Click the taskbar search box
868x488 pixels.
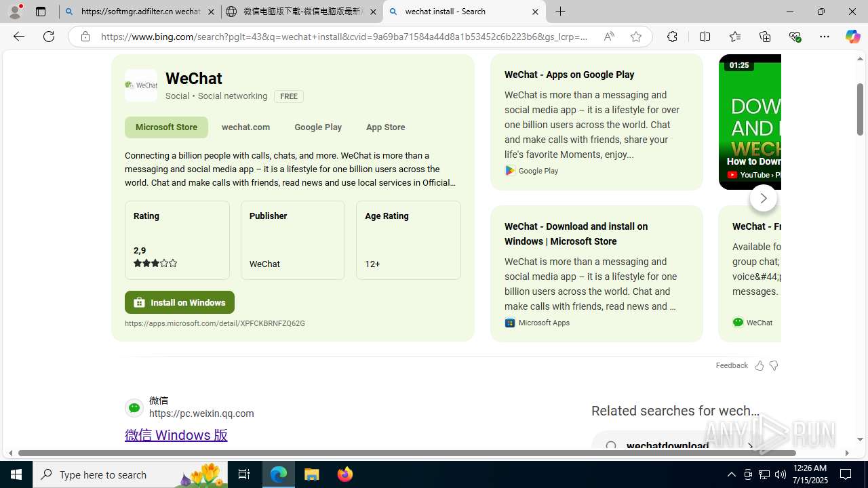pyautogui.click(x=130, y=474)
